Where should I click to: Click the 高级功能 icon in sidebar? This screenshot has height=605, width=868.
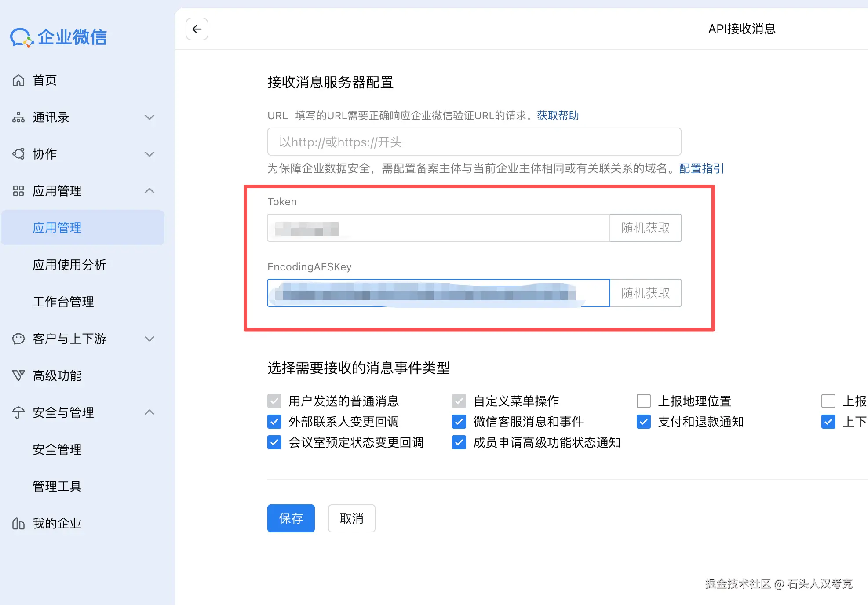(x=18, y=375)
